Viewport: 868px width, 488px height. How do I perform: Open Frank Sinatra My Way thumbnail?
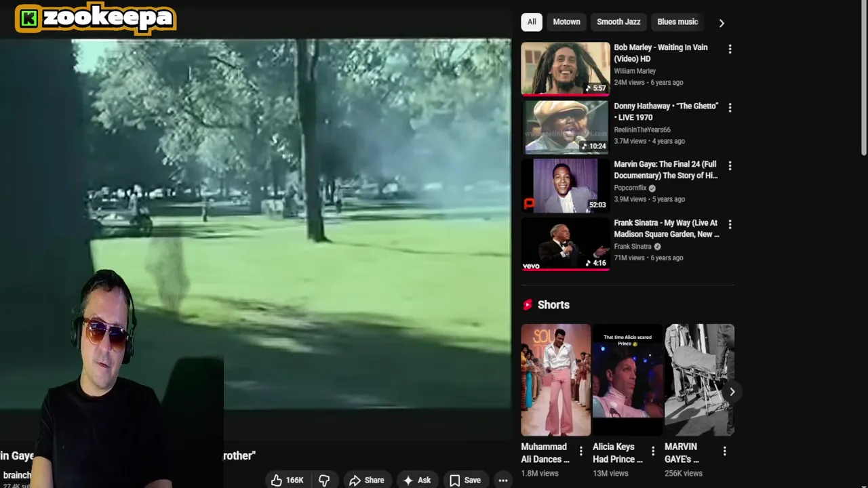[x=566, y=243]
